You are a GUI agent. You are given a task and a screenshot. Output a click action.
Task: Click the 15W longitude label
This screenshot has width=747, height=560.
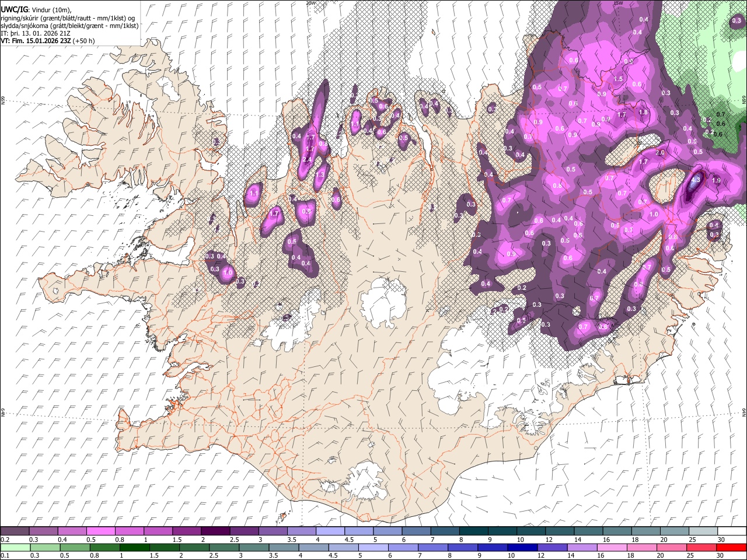click(618, 2)
